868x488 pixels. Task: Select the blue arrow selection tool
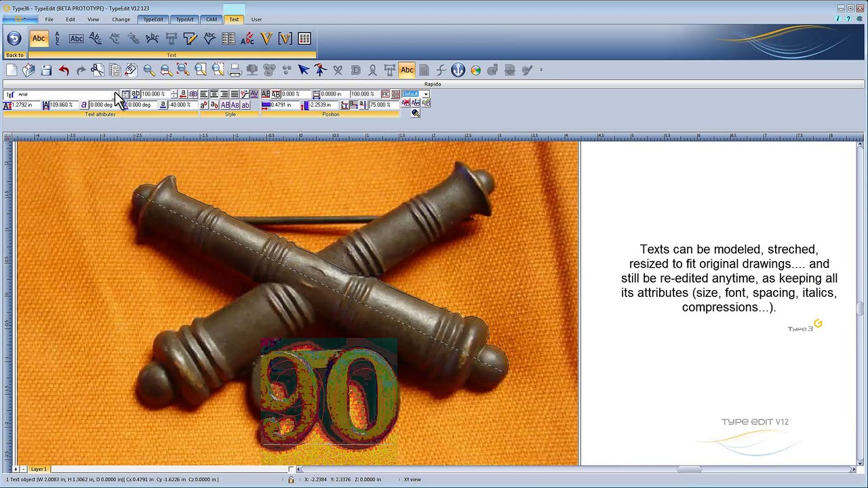pyautogui.click(x=303, y=70)
